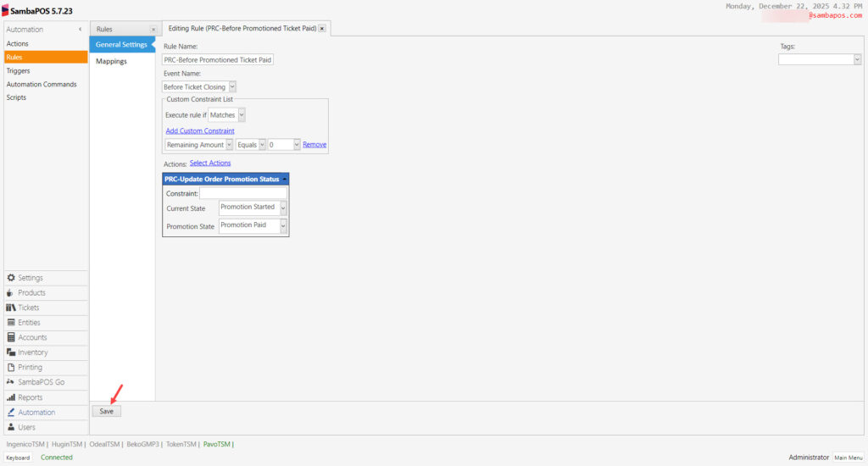Open the Current State dropdown

pyautogui.click(x=283, y=208)
